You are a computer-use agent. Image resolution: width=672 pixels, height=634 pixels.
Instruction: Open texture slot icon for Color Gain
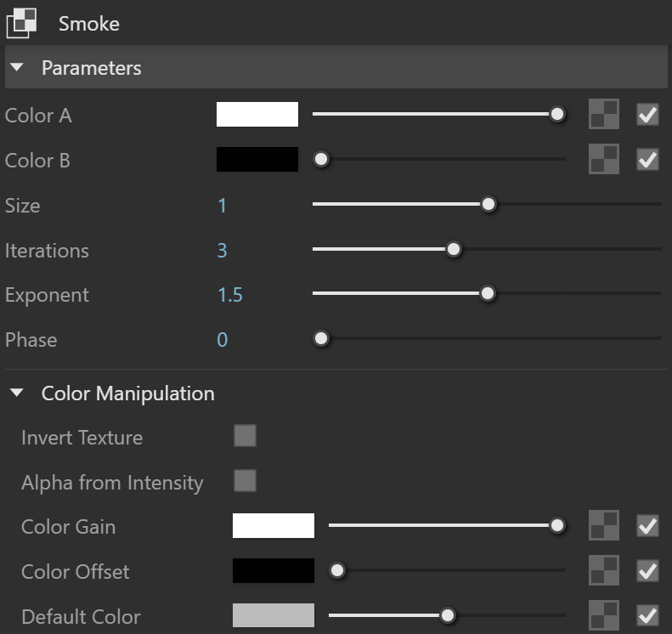point(604,525)
